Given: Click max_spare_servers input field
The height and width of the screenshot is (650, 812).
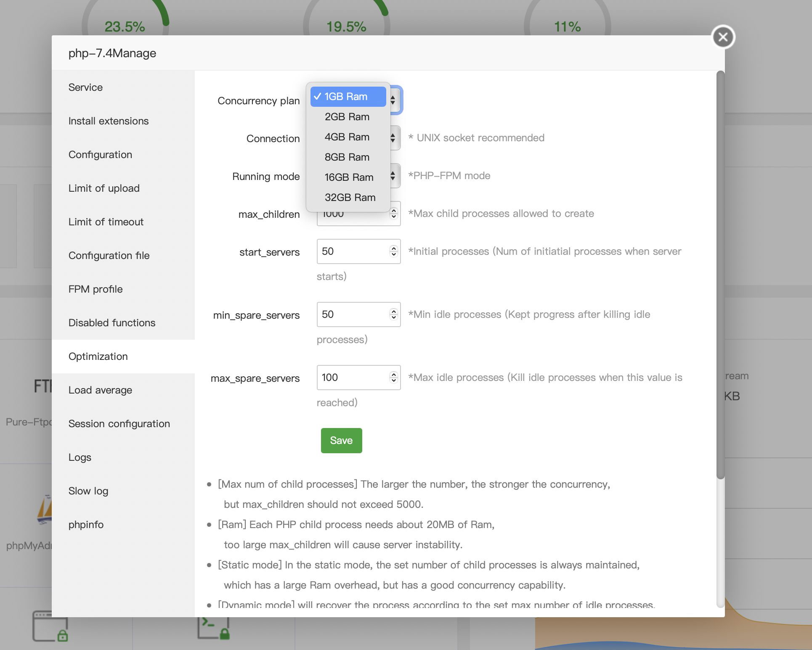Looking at the screenshot, I should click(358, 378).
